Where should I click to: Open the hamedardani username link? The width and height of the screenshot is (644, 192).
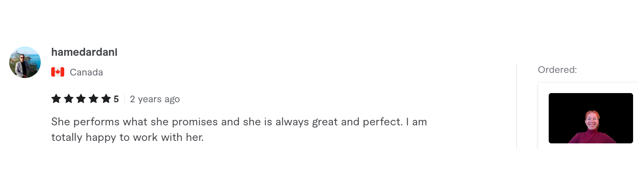tap(84, 52)
